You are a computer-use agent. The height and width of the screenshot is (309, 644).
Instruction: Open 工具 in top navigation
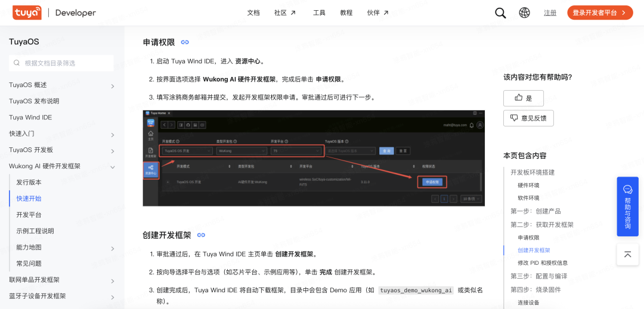coord(319,13)
